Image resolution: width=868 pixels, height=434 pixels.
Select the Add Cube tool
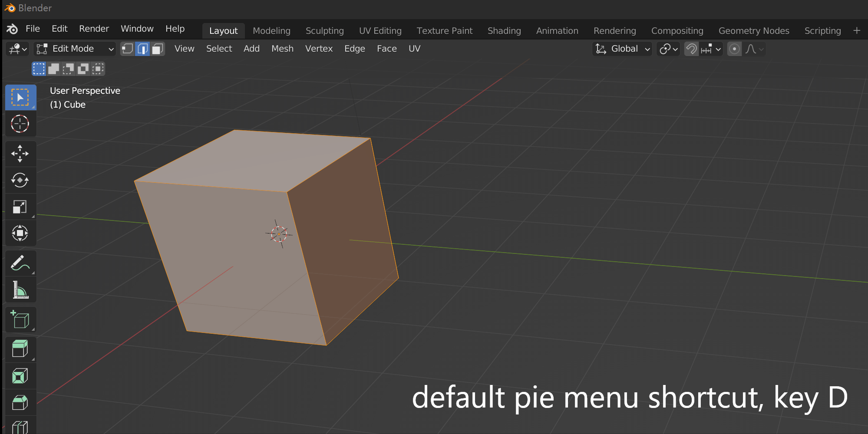point(20,319)
